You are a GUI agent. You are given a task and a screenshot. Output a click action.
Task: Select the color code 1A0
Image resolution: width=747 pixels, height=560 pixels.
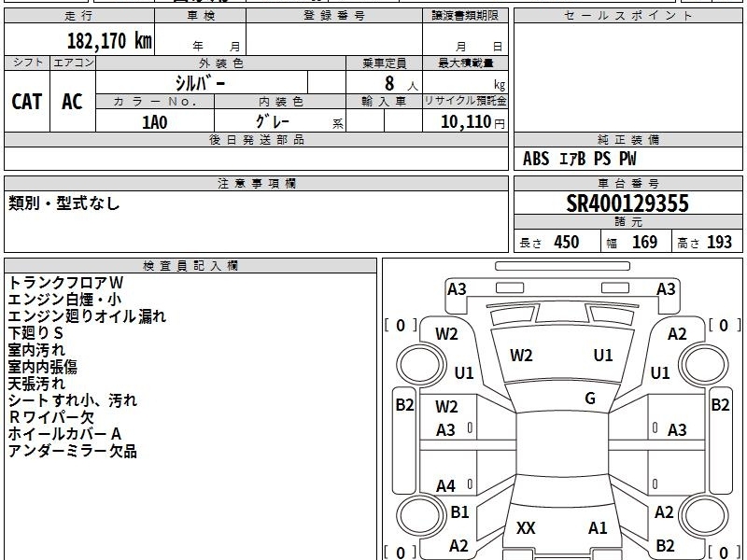(155, 122)
